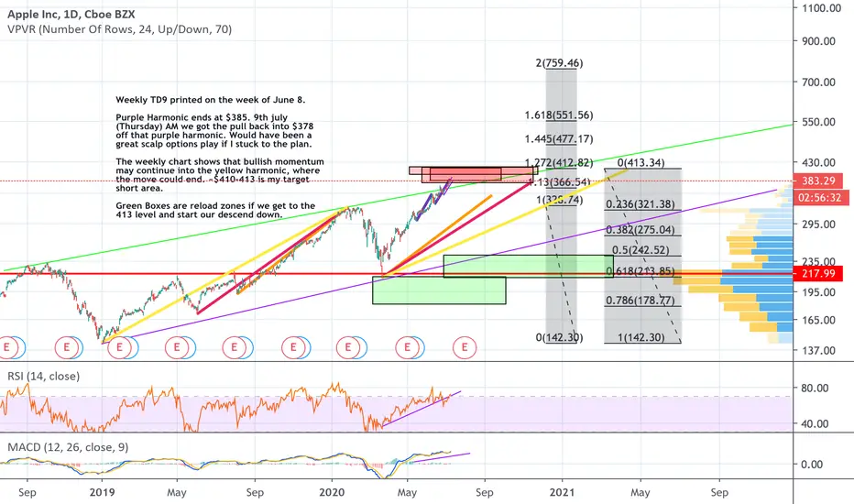Image resolution: width=854 pixels, height=504 pixels.
Task: Click the 295.00 price axis label
Action: click(x=818, y=224)
